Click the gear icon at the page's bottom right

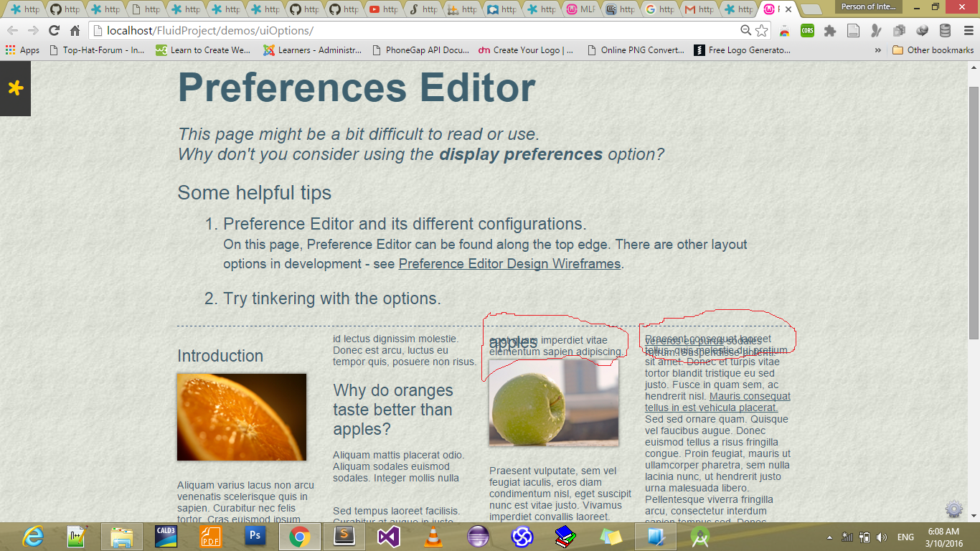pos(953,509)
